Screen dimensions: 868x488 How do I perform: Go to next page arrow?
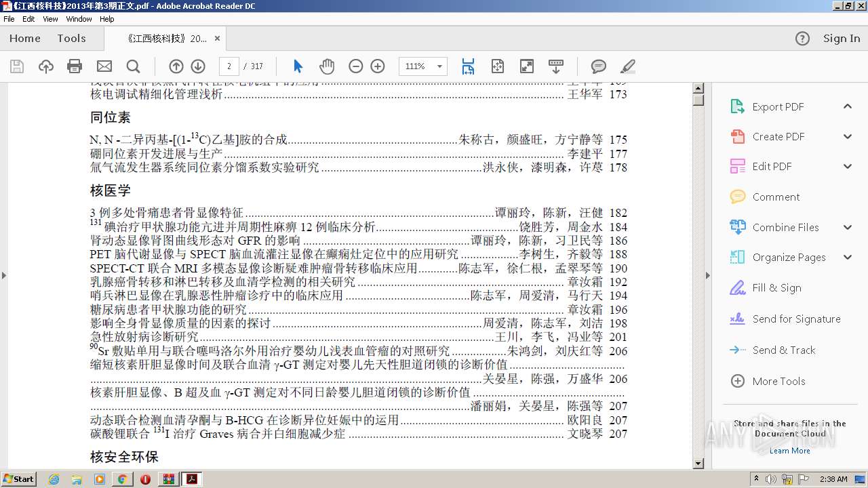point(198,66)
